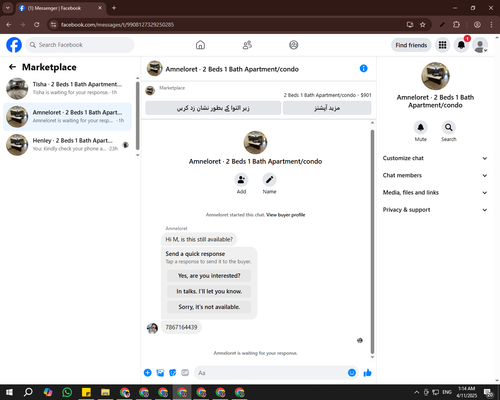
Task: Open taskbar search magnifier
Action: click(28, 392)
